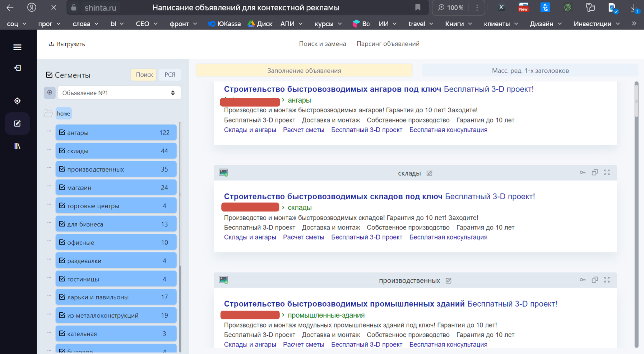
Task: Edit the производственных segment name with the pencil icon
Action: pos(449,281)
